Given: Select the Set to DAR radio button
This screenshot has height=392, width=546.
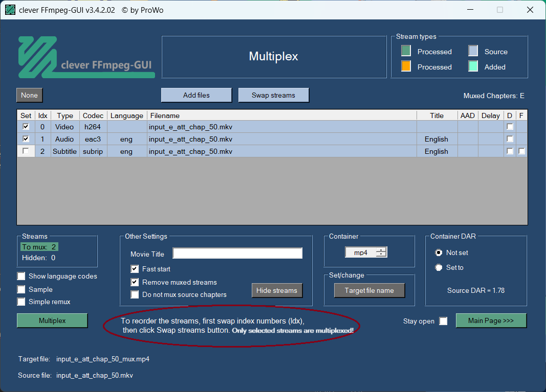Looking at the screenshot, I should click(439, 267).
